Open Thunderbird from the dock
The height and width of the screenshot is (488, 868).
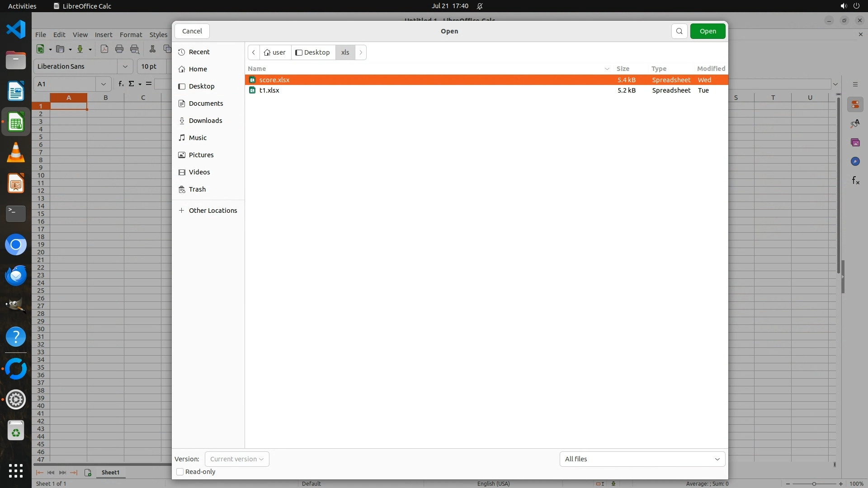(x=16, y=275)
